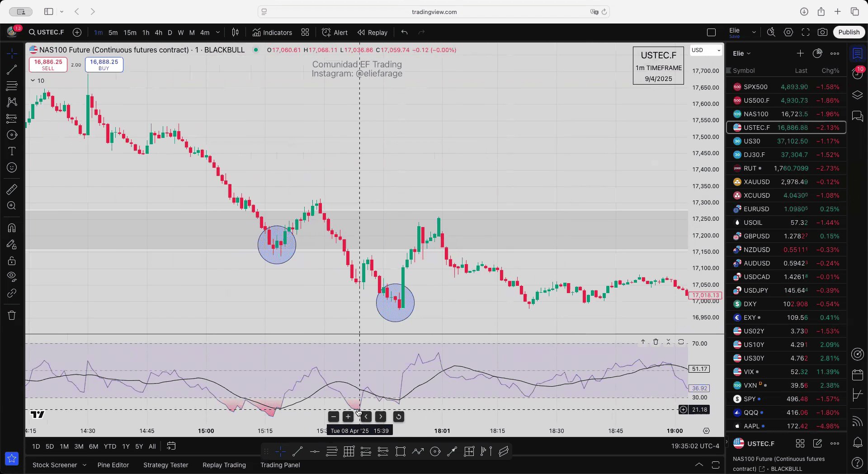Open the forecasting and measurement tools
Screen dimensions: 868x474
tap(12, 118)
